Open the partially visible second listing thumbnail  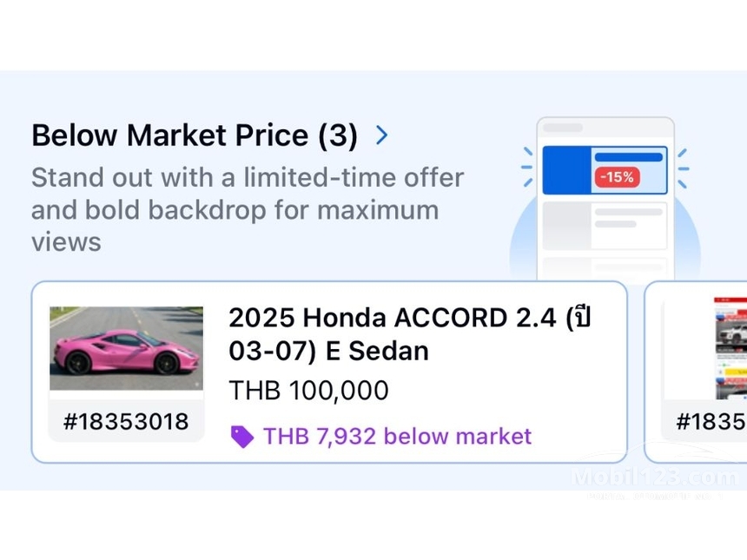pyautogui.click(x=730, y=348)
